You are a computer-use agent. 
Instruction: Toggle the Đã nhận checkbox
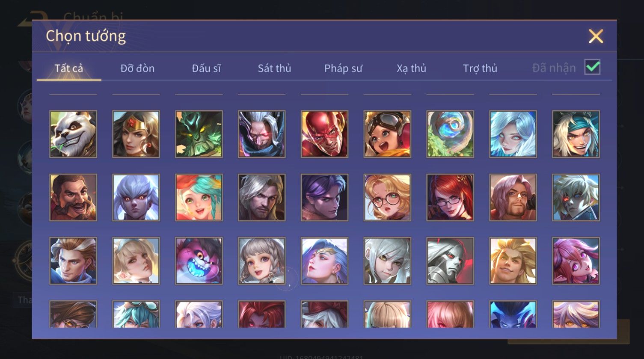pos(592,67)
